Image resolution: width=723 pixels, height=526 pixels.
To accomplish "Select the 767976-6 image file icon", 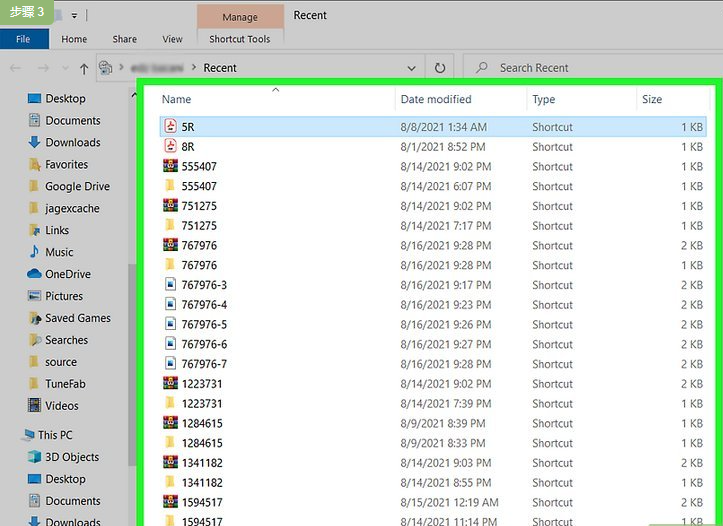I will (171, 343).
